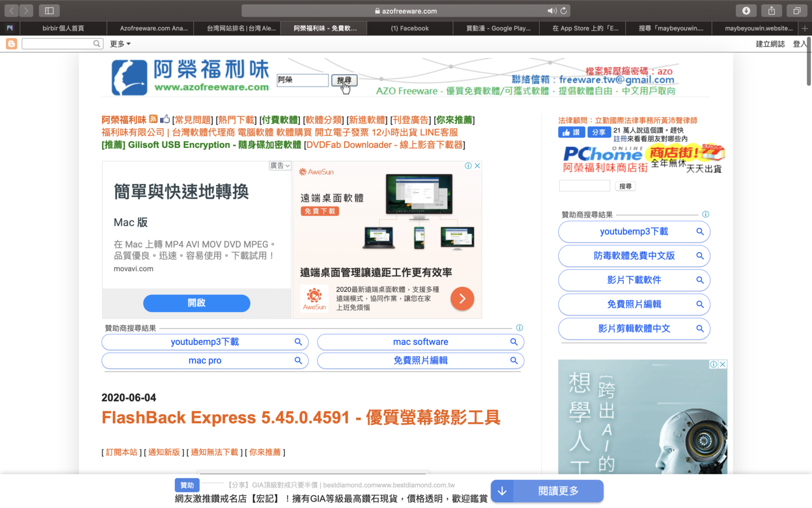
Task: Open the 軟體分類 link
Action: (x=324, y=120)
